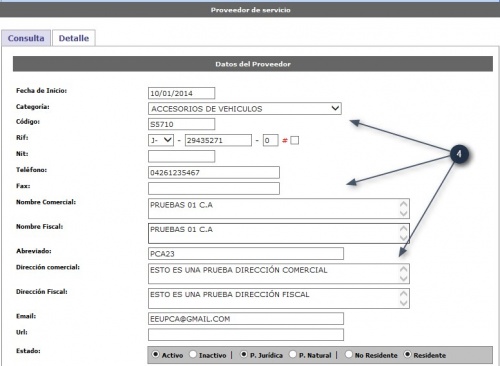Click the down arrow in Nombre Fiscal box

point(404,238)
